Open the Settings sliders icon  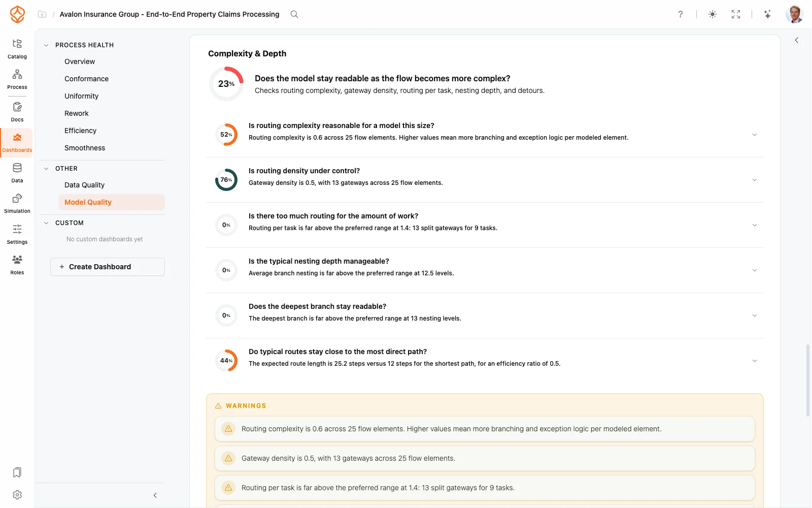click(x=17, y=229)
